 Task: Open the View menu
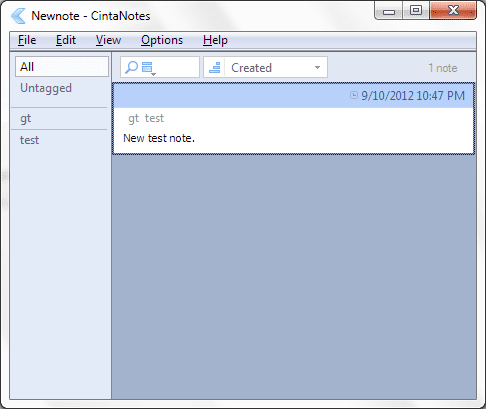coord(108,40)
